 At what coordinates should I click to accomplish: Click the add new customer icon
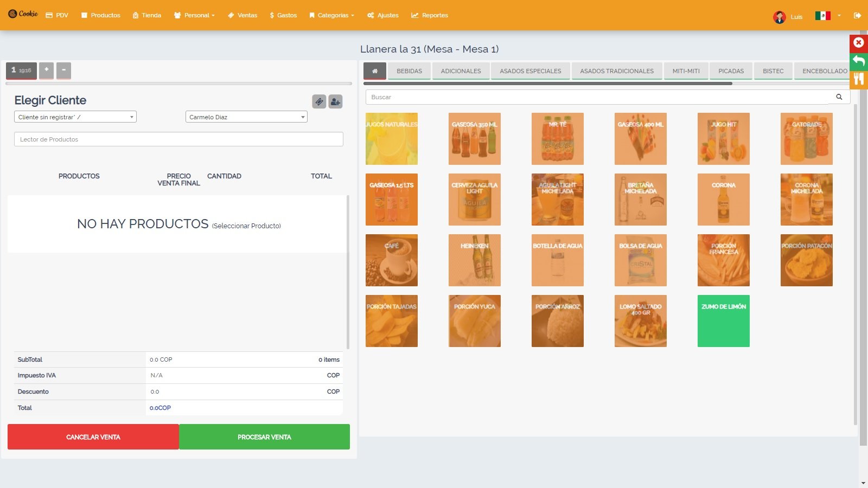(x=335, y=101)
